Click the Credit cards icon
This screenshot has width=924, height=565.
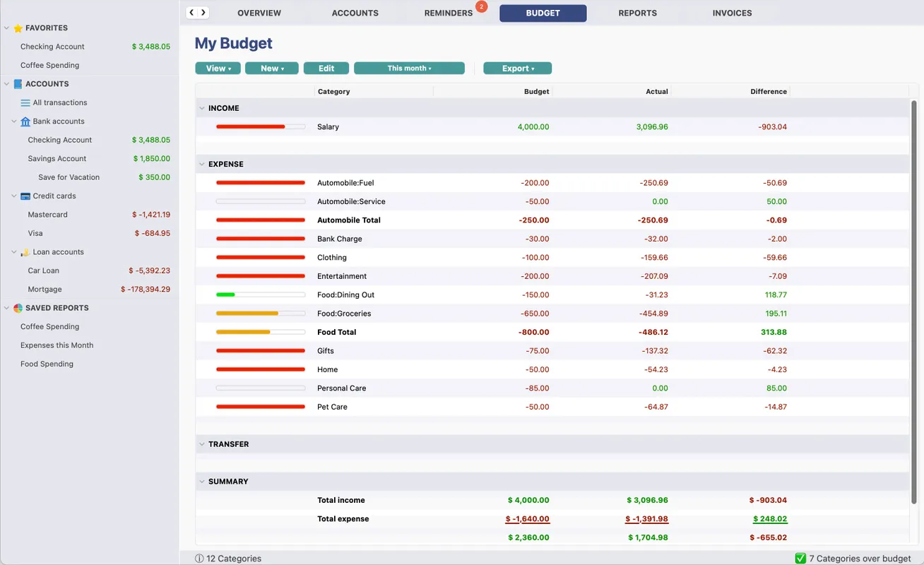25,196
